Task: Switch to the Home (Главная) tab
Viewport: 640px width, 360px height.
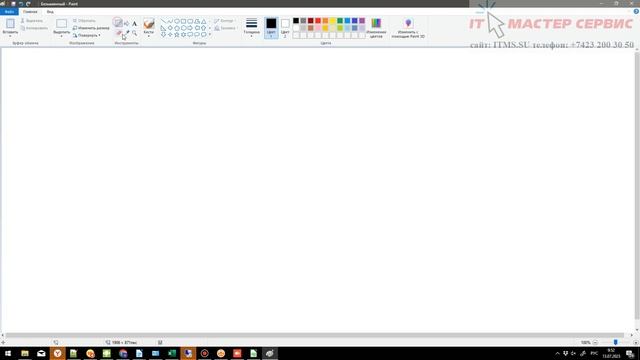Action: (30, 11)
